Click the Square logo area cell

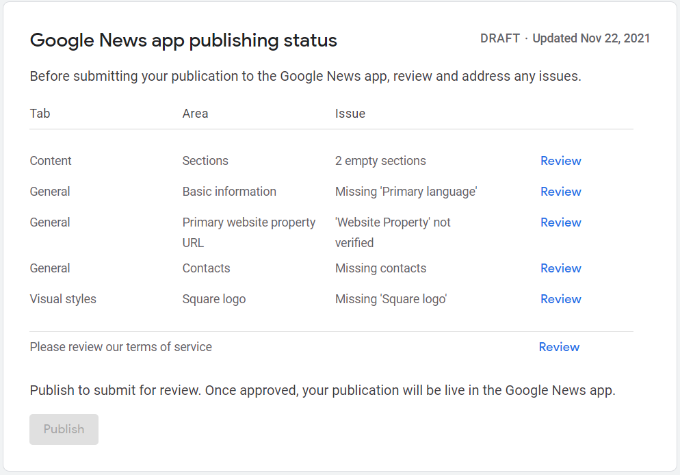coord(213,299)
